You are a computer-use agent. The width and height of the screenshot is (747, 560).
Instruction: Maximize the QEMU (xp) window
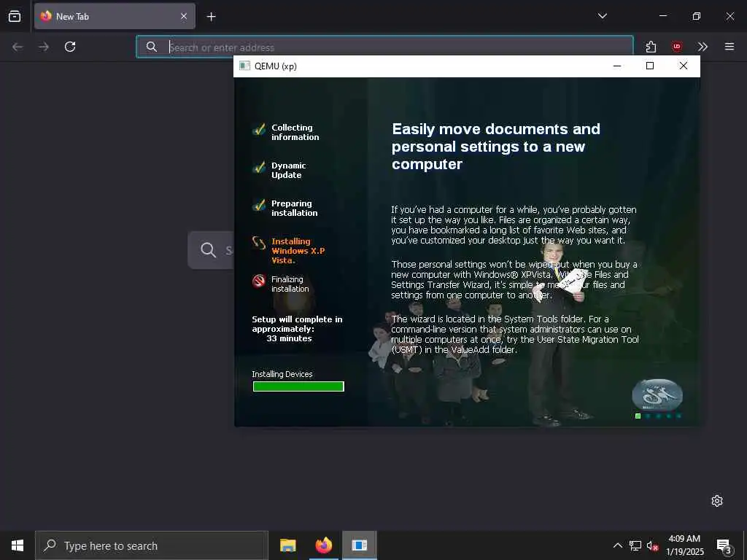click(x=650, y=66)
